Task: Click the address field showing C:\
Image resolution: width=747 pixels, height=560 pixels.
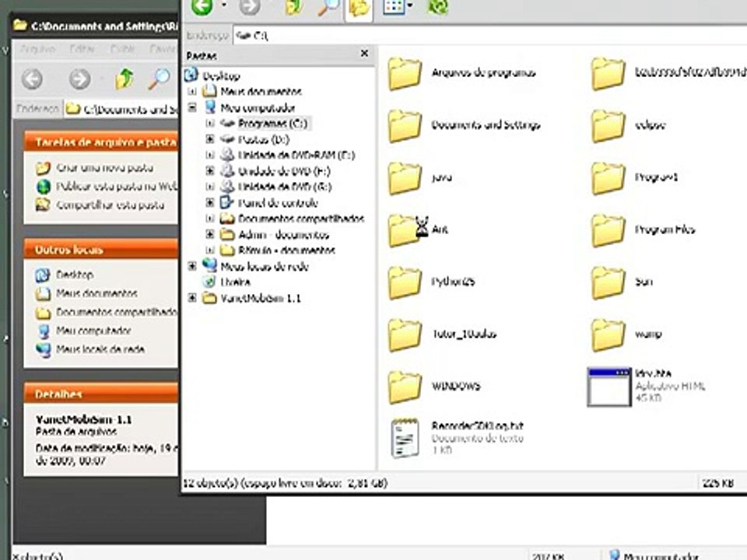Action: pos(489,36)
